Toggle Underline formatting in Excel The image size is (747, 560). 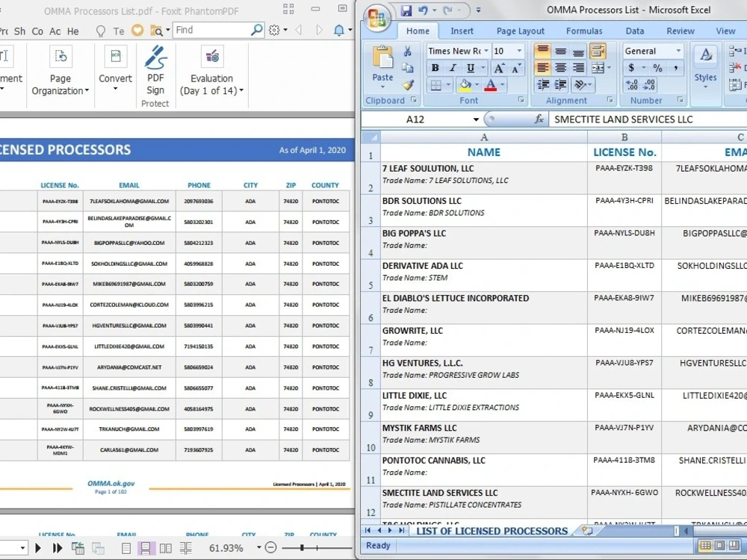471,68
